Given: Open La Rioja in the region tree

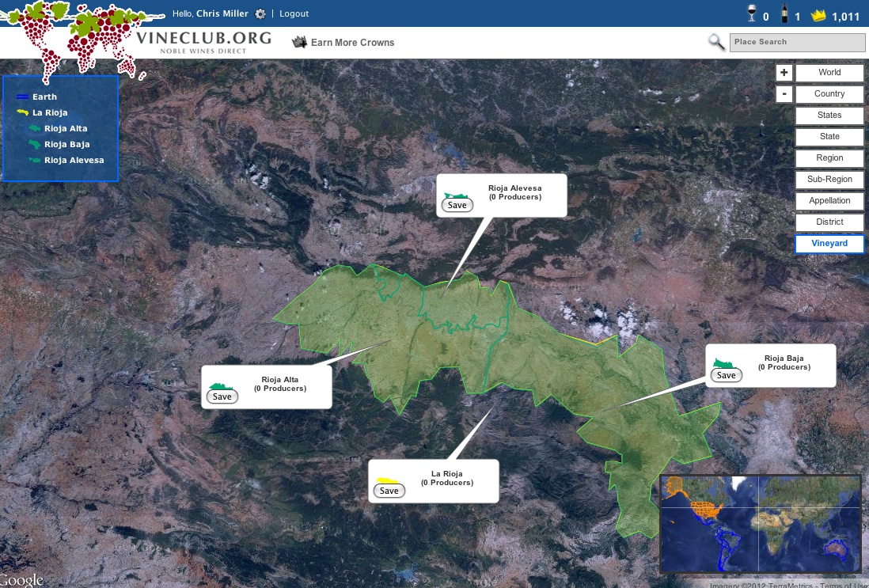Looking at the screenshot, I should [x=50, y=112].
